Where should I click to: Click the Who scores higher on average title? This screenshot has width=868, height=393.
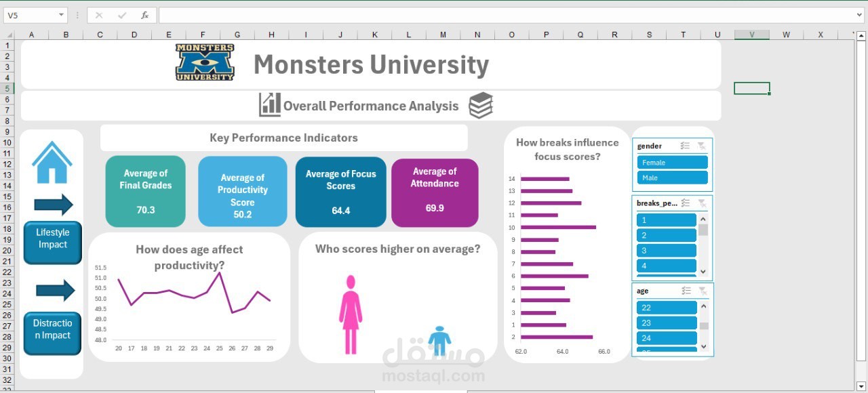397,249
